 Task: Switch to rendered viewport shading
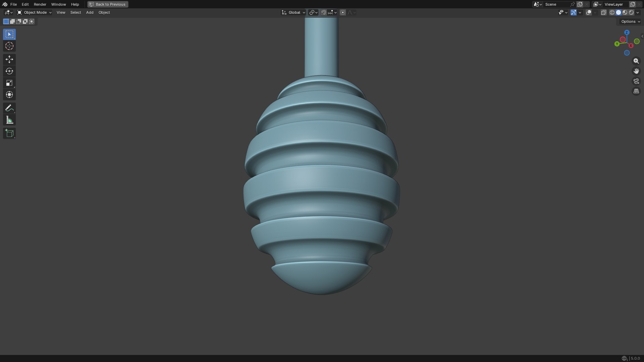pos(631,12)
